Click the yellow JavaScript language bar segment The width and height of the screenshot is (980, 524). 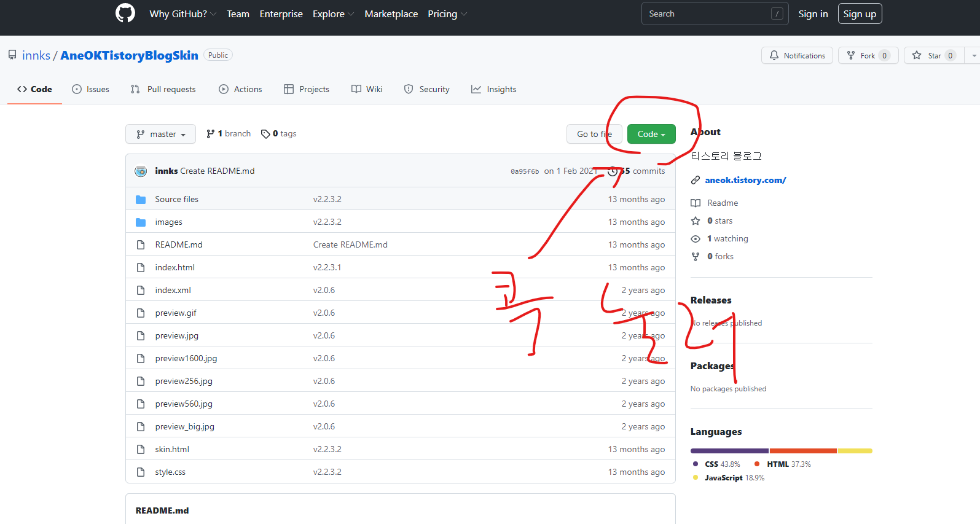(855, 451)
